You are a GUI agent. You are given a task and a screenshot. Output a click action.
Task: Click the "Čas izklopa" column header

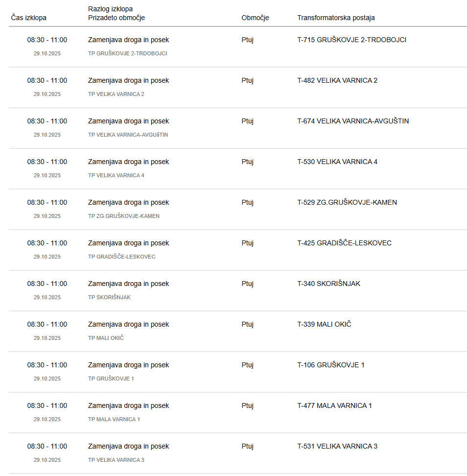click(x=29, y=18)
